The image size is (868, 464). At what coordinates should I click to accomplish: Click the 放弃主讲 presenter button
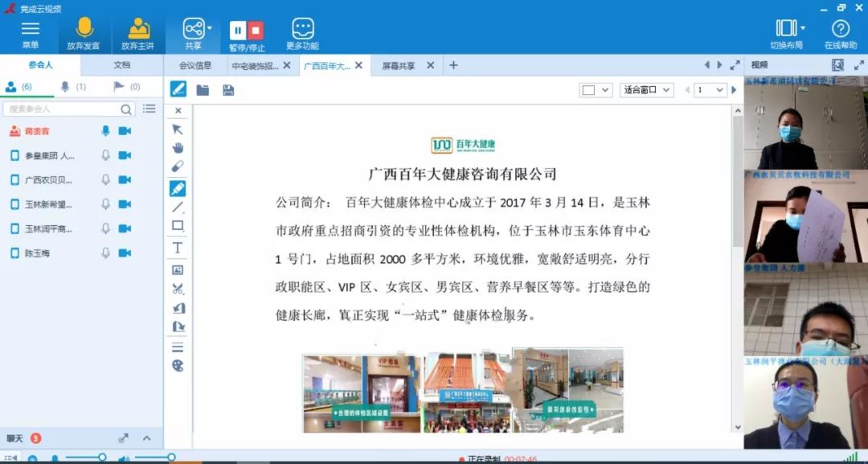138,35
